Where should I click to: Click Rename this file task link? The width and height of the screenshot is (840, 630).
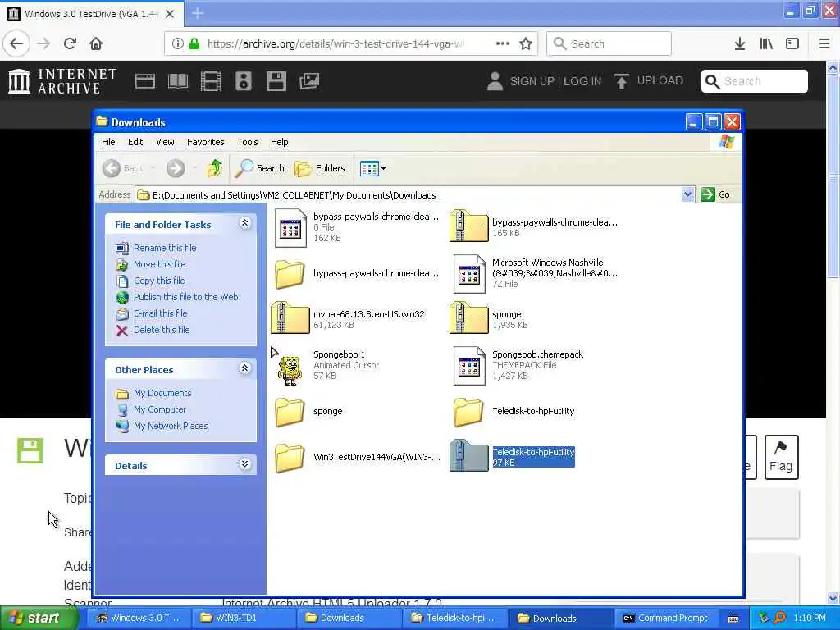point(165,248)
